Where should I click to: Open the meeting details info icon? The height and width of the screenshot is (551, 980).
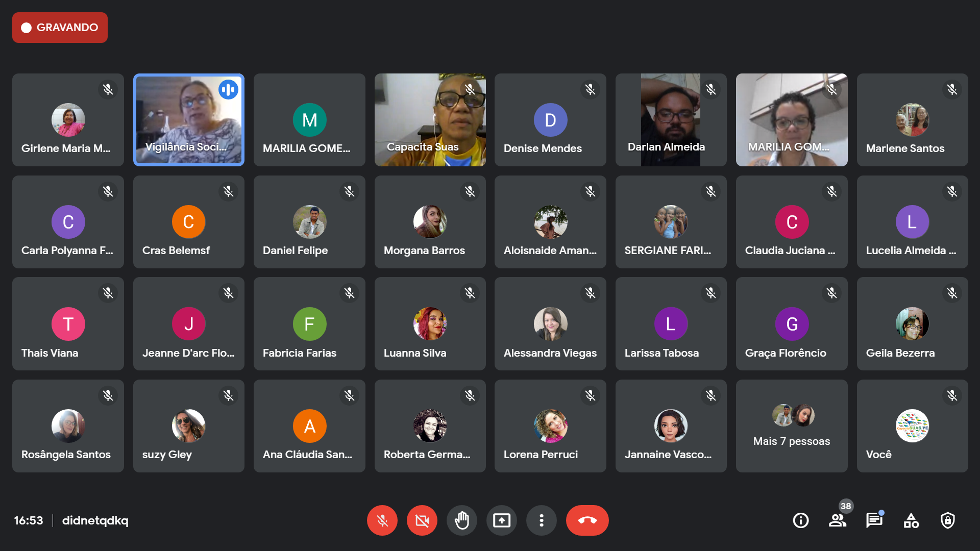pyautogui.click(x=800, y=520)
